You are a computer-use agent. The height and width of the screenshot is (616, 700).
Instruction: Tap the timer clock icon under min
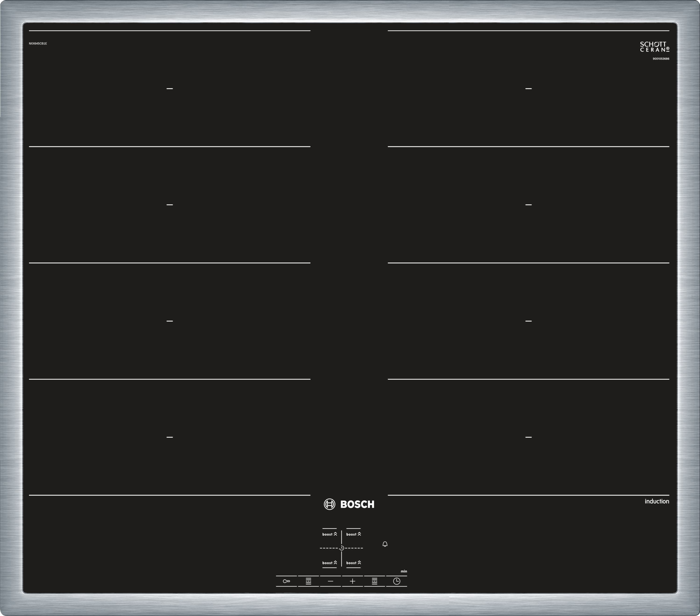(x=397, y=581)
